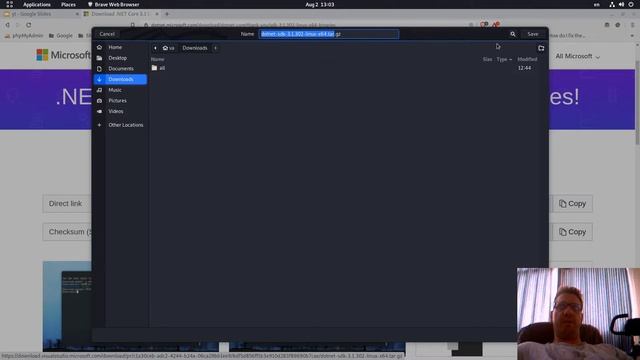
Task: Click the Music note icon in sidebar
Action: (x=99, y=90)
